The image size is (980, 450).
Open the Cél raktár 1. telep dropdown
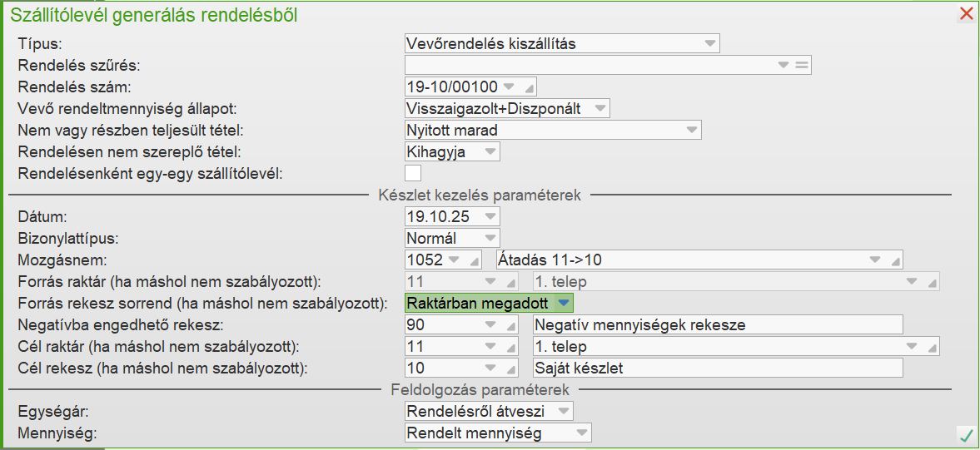click(912, 346)
